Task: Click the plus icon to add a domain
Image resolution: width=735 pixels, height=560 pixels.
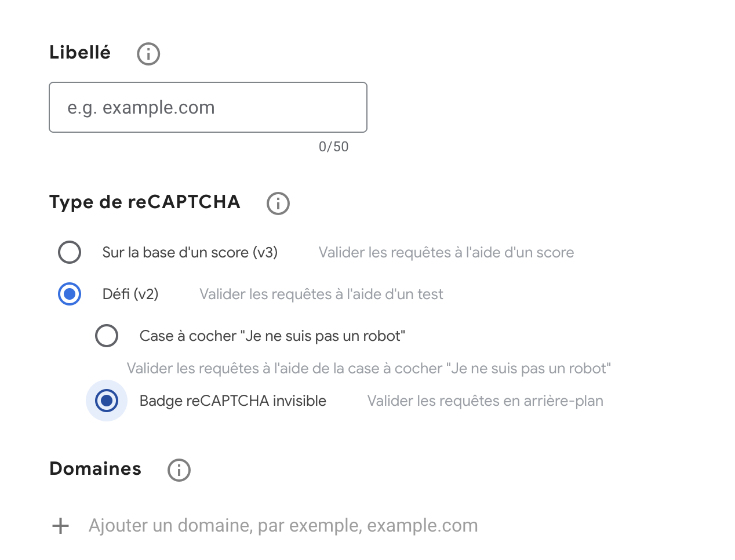Action: click(61, 526)
